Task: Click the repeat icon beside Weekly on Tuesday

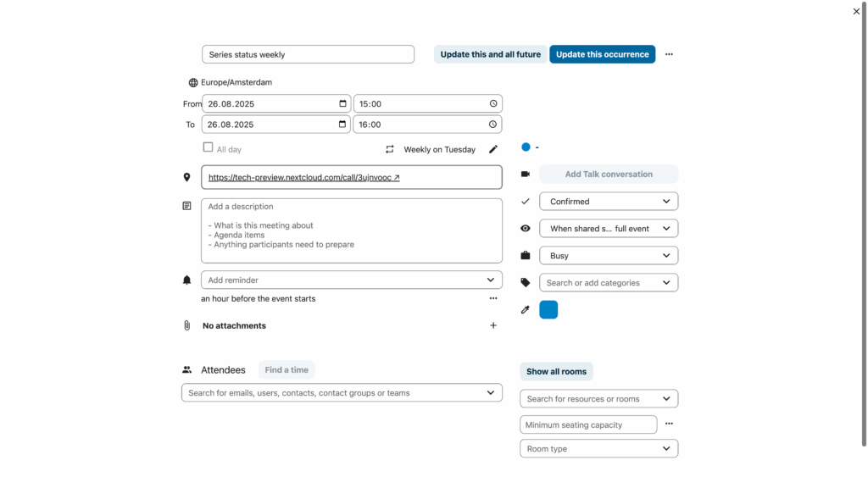Action: click(390, 149)
